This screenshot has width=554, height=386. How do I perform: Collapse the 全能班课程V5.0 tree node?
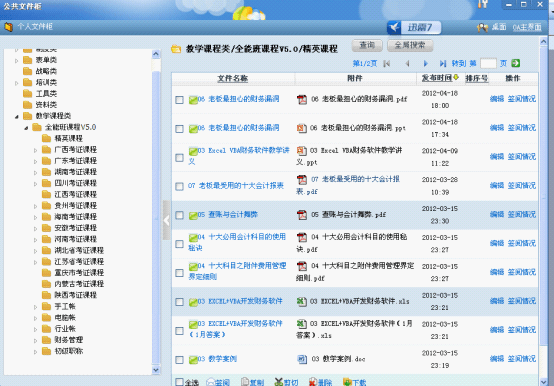(x=26, y=128)
